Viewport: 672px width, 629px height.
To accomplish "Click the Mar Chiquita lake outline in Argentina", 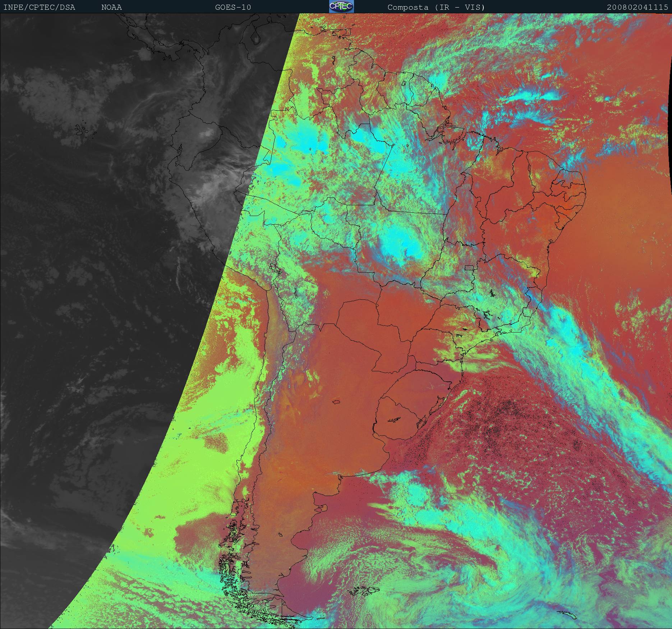I will coord(336,402).
